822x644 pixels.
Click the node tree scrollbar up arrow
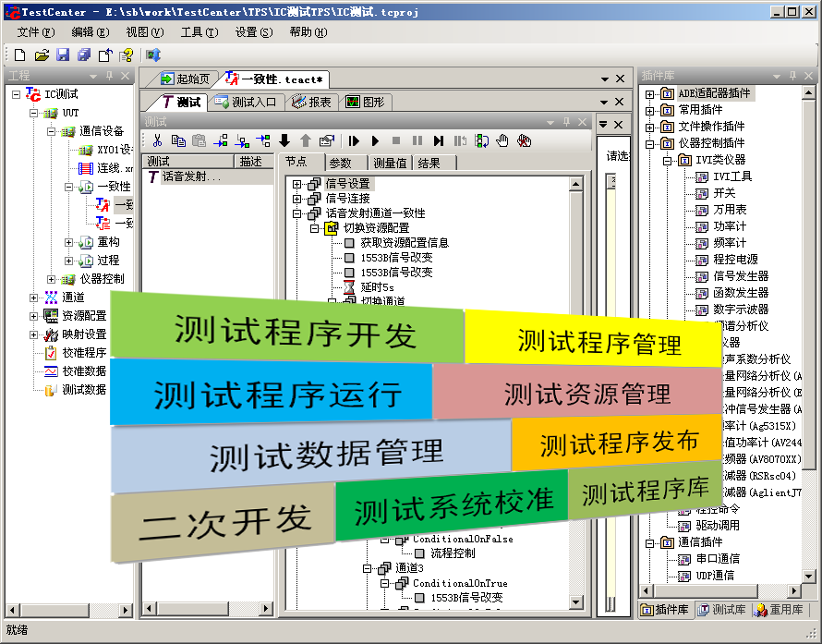[575, 183]
